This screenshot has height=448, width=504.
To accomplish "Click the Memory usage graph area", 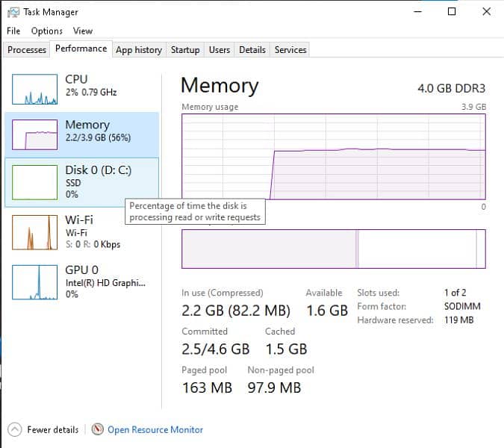I will coord(333,157).
